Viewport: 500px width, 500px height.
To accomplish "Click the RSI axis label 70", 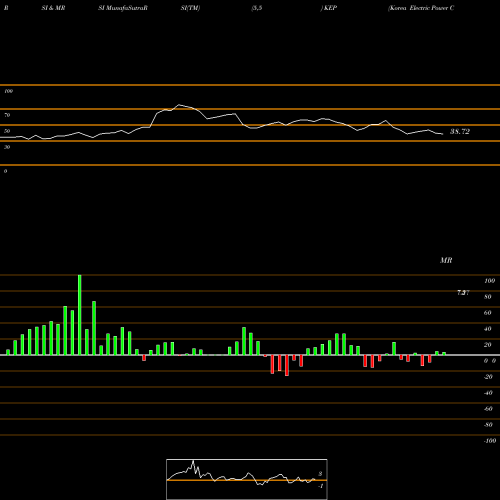I will point(7,115).
